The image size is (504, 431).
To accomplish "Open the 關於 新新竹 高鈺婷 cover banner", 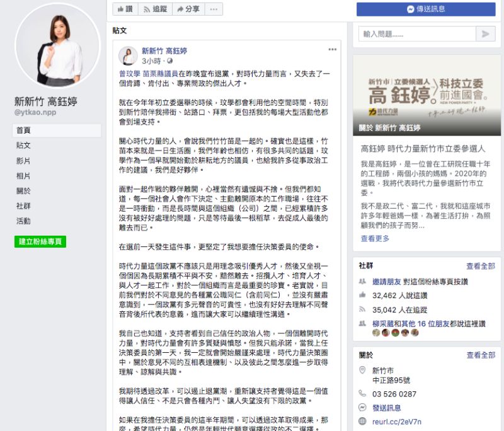I will [427, 95].
